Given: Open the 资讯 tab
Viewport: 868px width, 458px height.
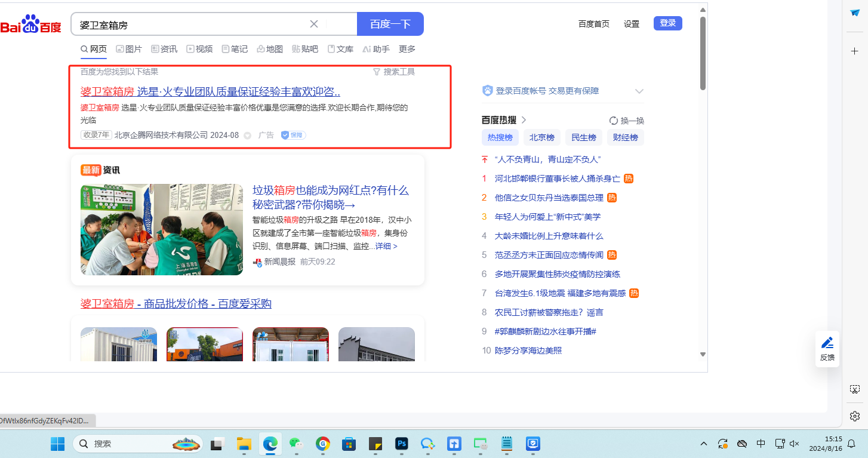Looking at the screenshot, I should (164, 49).
